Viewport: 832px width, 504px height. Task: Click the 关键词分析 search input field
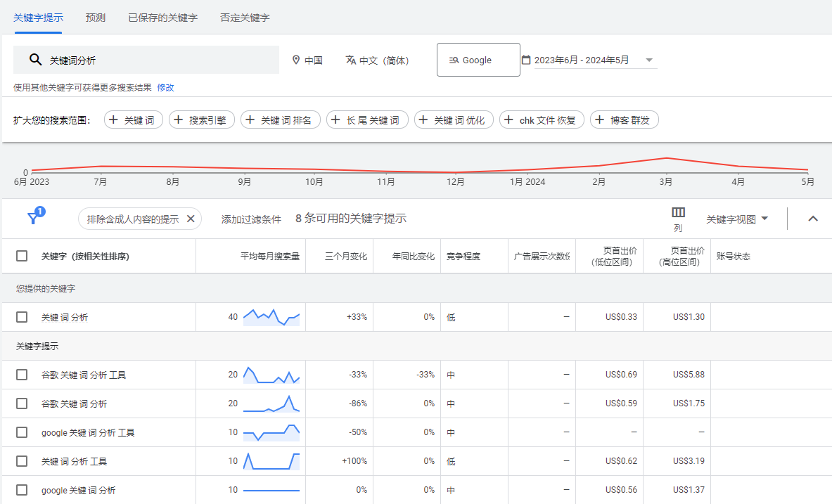click(x=146, y=60)
